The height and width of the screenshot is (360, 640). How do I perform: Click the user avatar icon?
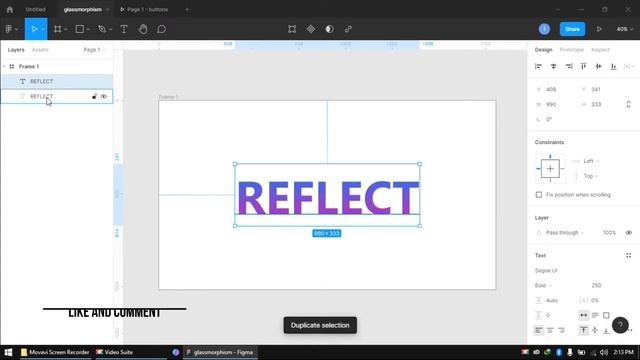(x=544, y=29)
